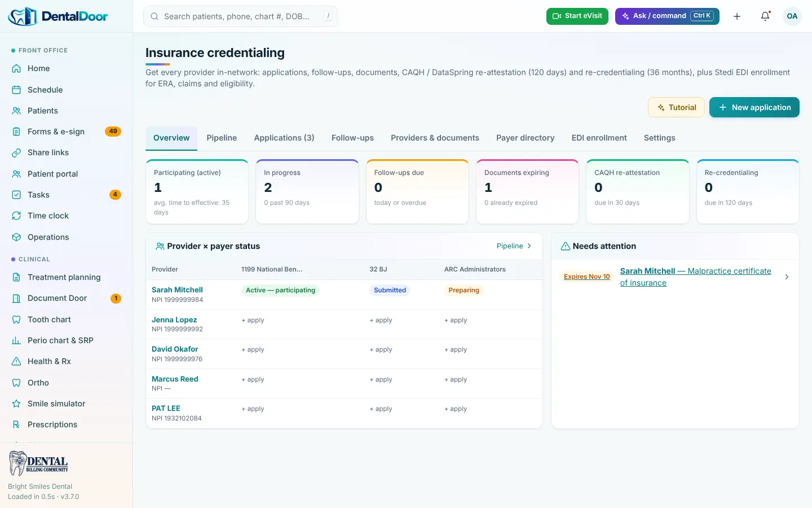
Task: Click + apply for David Okafor ARC Administrators
Action: 456,349
